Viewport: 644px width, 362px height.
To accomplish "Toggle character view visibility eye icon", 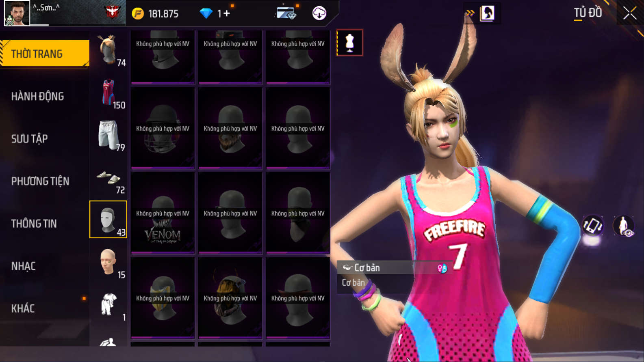I will tap(623, 226).
